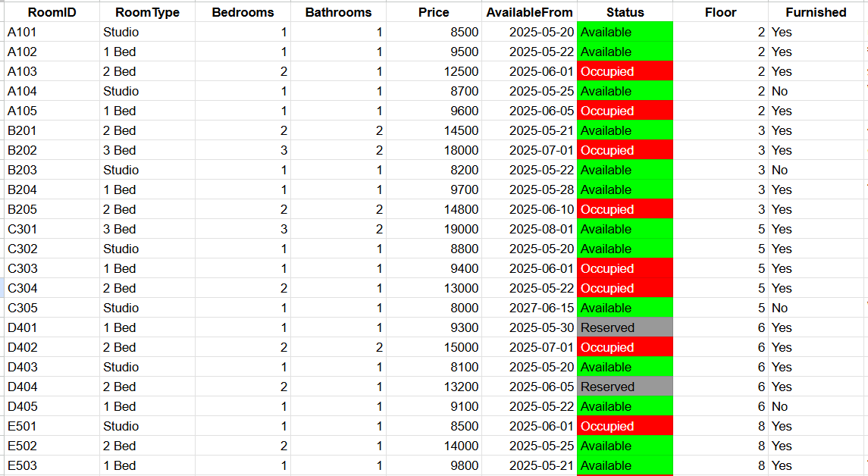
Task: Click the Furnished column header
Action: tap(816, 12)
